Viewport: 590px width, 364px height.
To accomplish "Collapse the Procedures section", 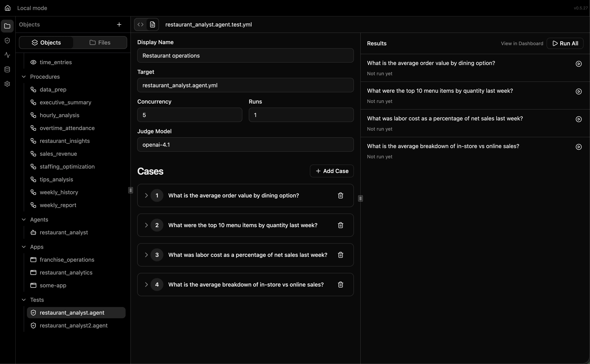I will coord(24,77).
